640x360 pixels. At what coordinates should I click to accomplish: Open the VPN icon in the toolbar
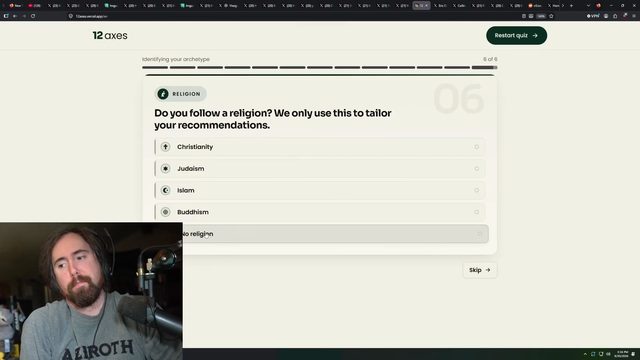[593, 16]
